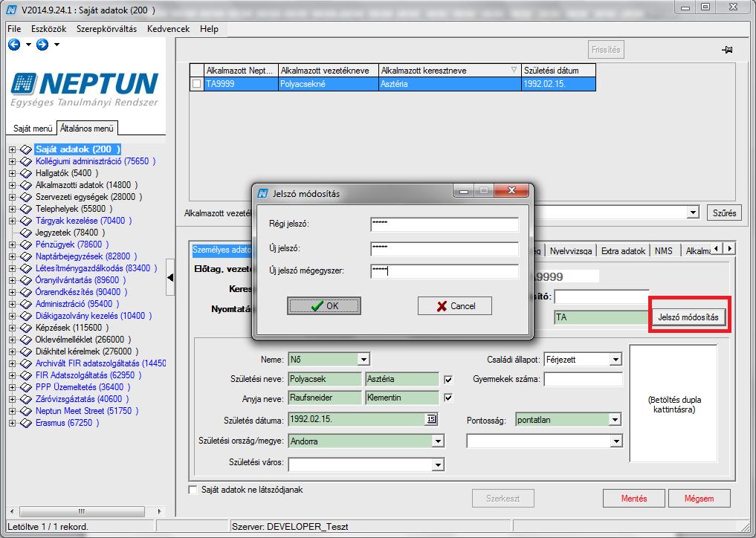
Task: Click the back navigation arrow icon
Action: [14, 45]
